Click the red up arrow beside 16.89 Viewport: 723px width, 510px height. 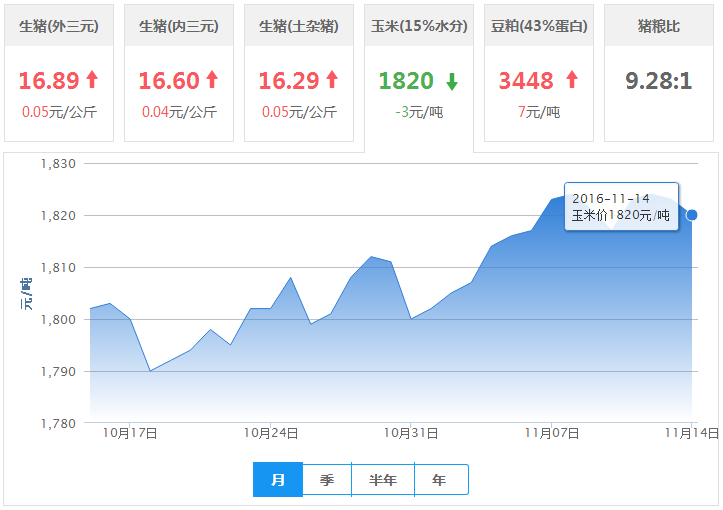pyautogui.click(x=92, y=79)
